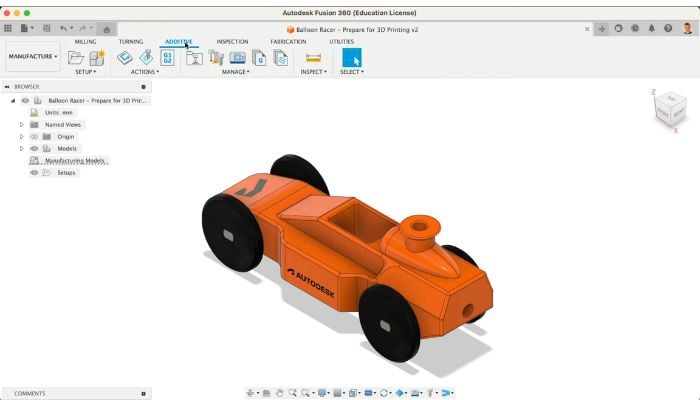The height and width of the screenshot is (400, 700).
Task: Open the Grid and Snaps settings
Action: pos(338,393)
